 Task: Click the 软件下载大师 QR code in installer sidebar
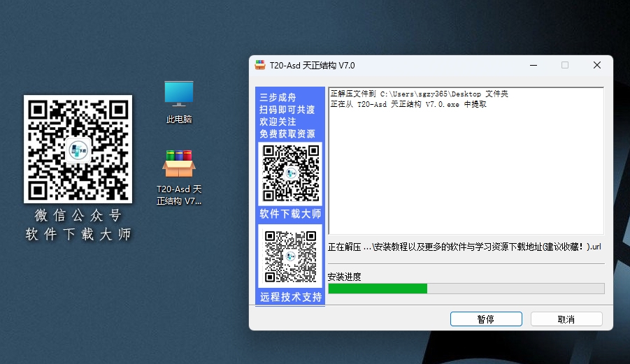pos(290,173)
